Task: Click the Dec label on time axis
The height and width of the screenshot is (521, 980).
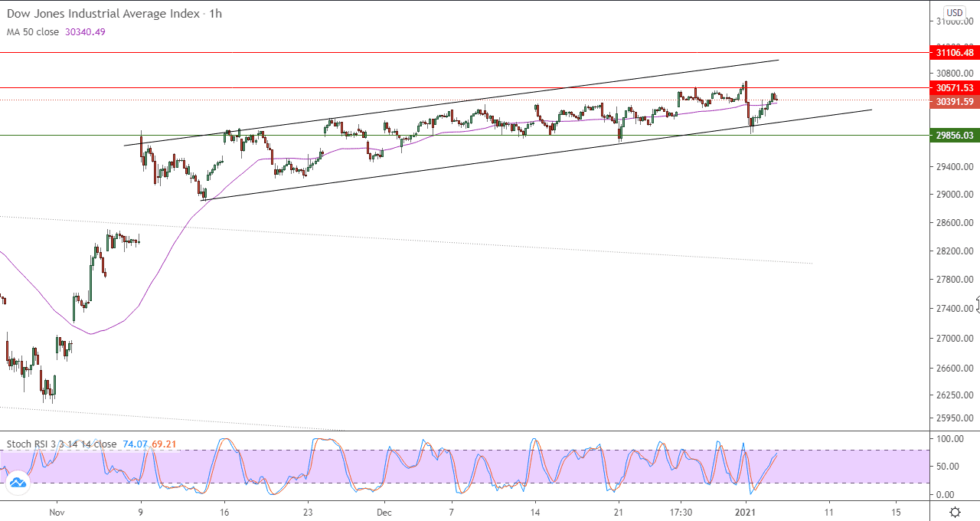Action: 384,511
